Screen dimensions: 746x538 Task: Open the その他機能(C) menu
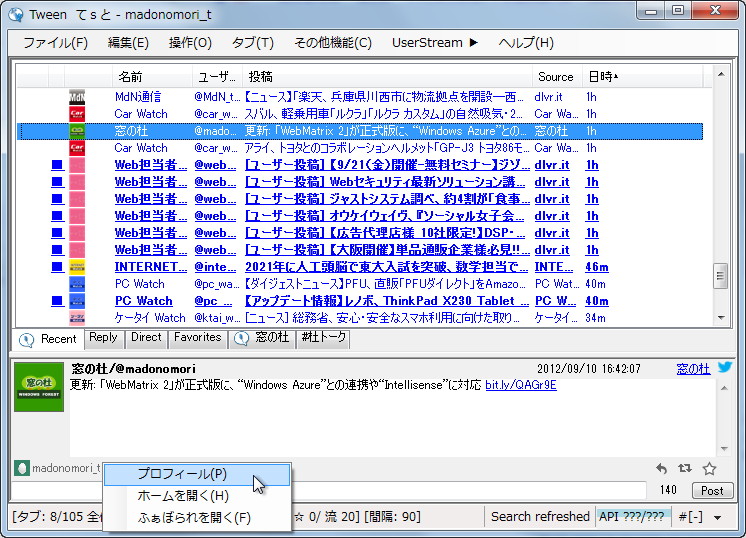[x=333, y=43]
